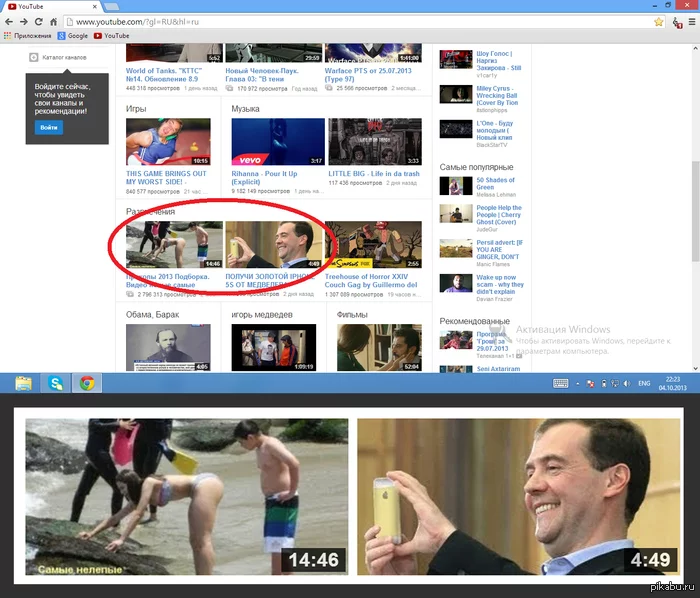Open the Chrome menu hamburger icon
Image resolution: width=700 pixels, height=598 pixels.
click(x=692, y=21)
